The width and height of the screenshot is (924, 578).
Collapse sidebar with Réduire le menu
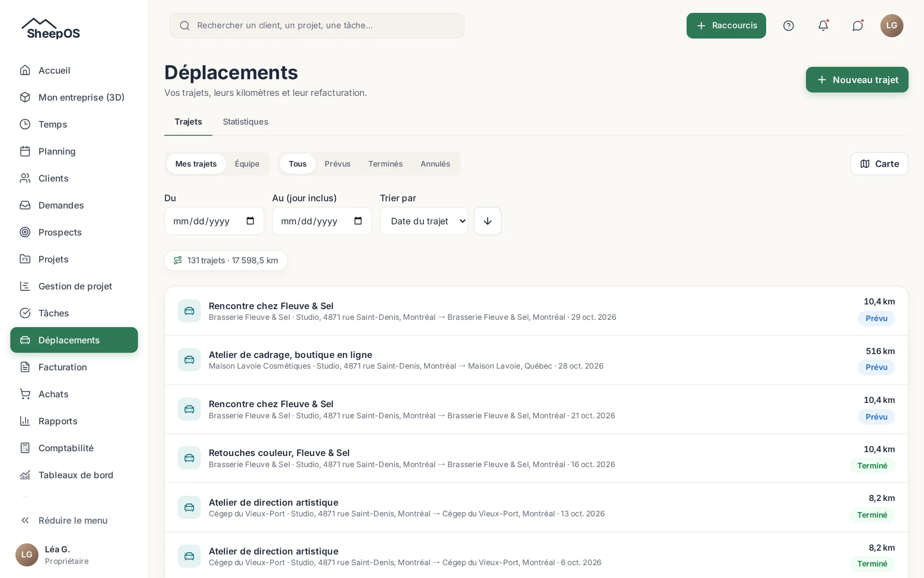[x=74, y=520]
